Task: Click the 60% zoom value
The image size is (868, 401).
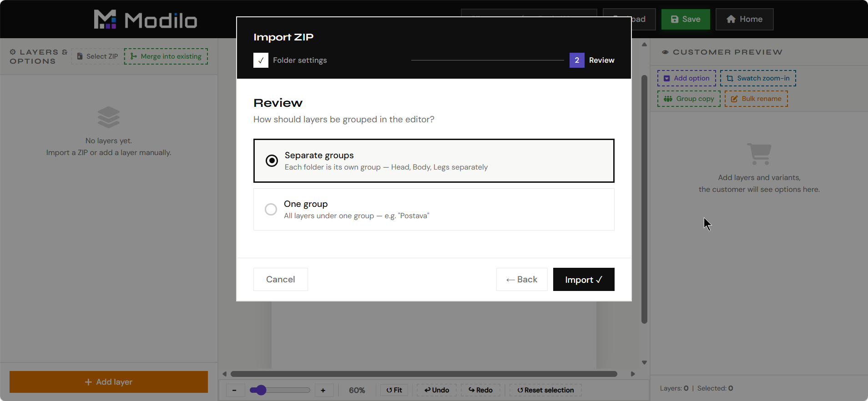Action: pos(357,390)
